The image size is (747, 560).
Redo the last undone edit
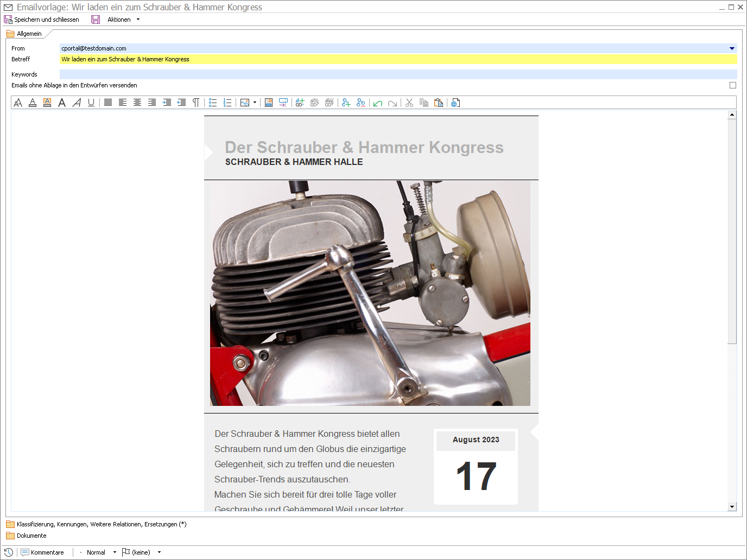tap(393, 103)
